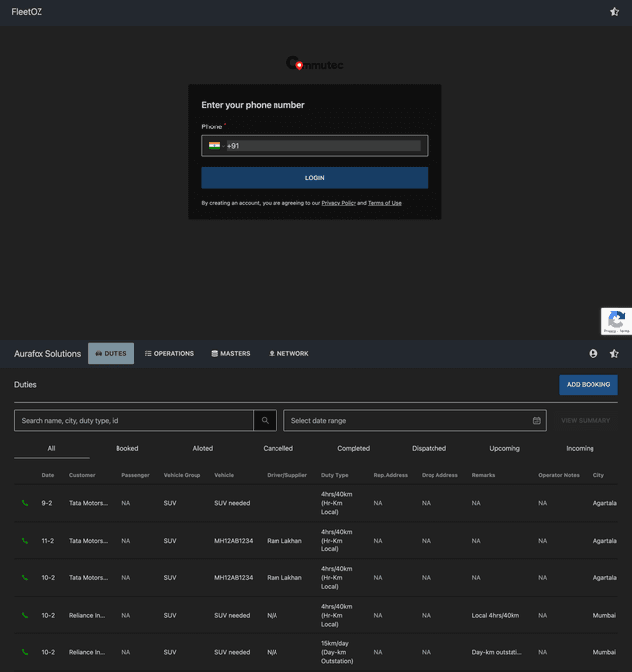Click the ADD BOOKING button

pos(589,384)
